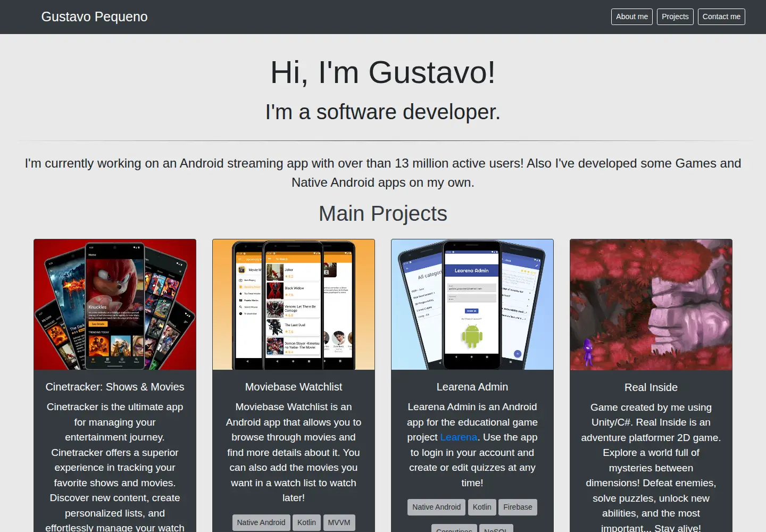The width and height of the screenshot is (766, 532).
Task: Select the Cinetracker: Shows & Movies title
Action: (x=115, y=387)
